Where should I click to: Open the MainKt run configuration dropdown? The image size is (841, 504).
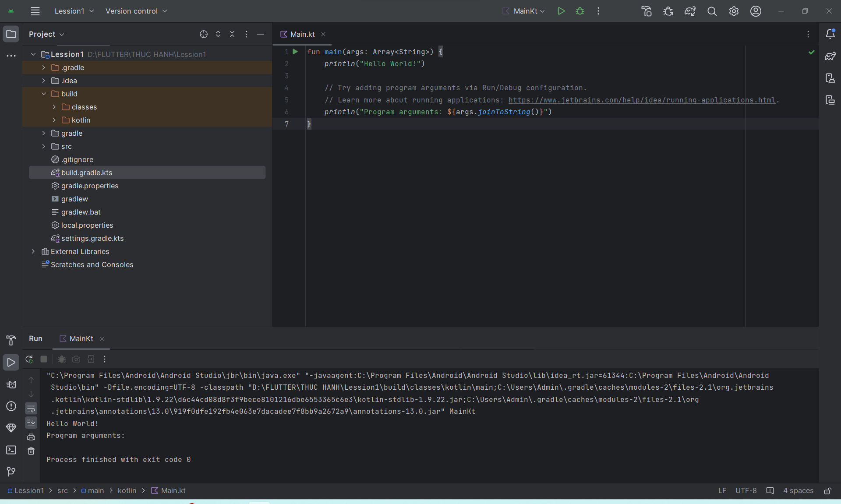524,11
